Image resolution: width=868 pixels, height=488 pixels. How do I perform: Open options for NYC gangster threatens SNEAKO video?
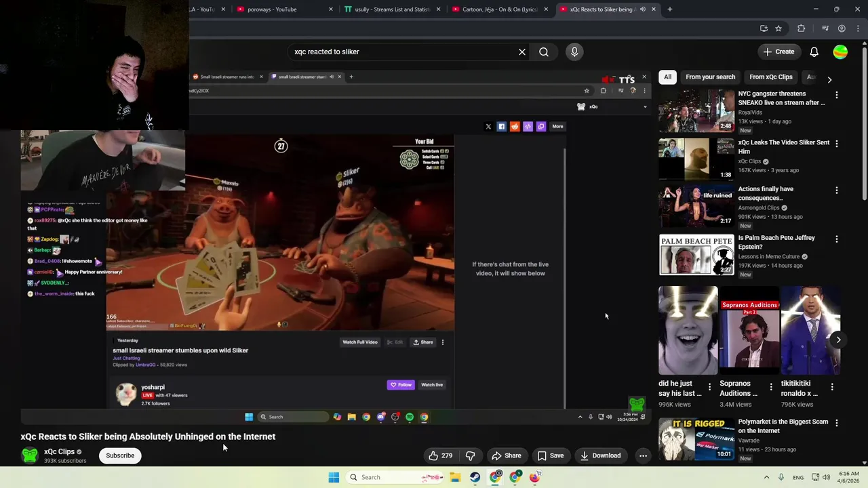pos(836,96)
